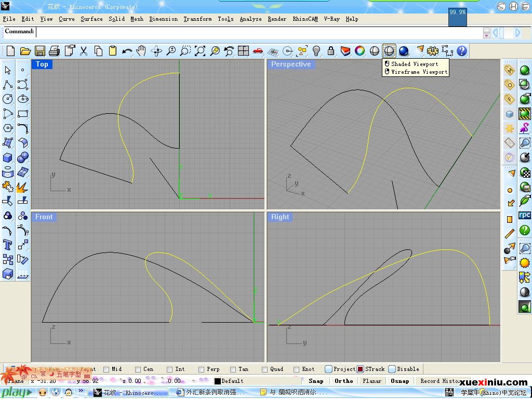Screen dimensions: 532x399
Task: Click the puzzle-piece Join icon
Action: (8, 187)
